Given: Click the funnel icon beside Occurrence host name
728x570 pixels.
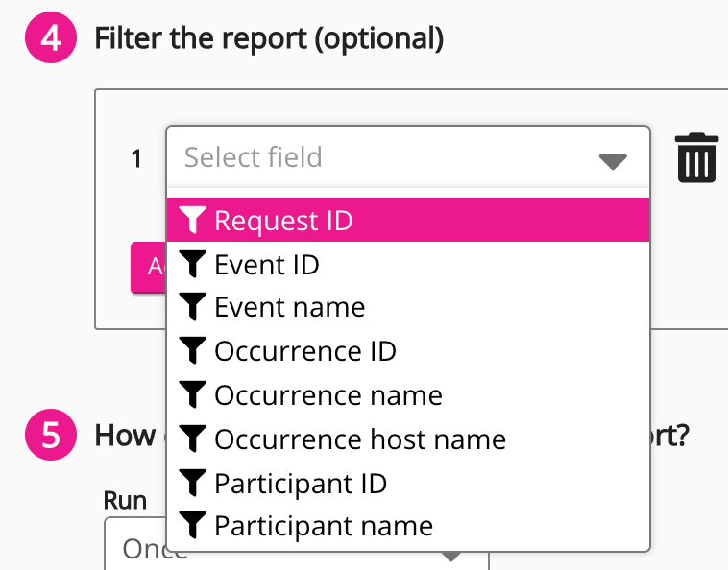Looking at the screenshot, I should (x=194, y=439).
